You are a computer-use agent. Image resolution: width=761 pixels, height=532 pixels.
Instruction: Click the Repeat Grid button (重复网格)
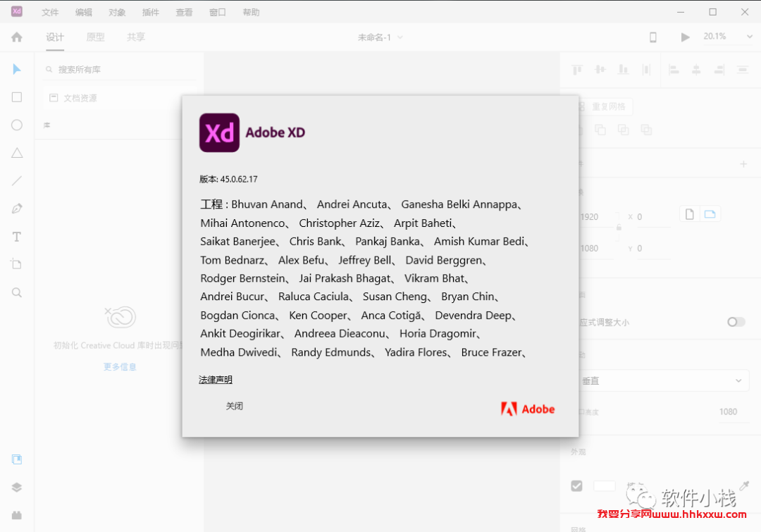coord(605,107)
